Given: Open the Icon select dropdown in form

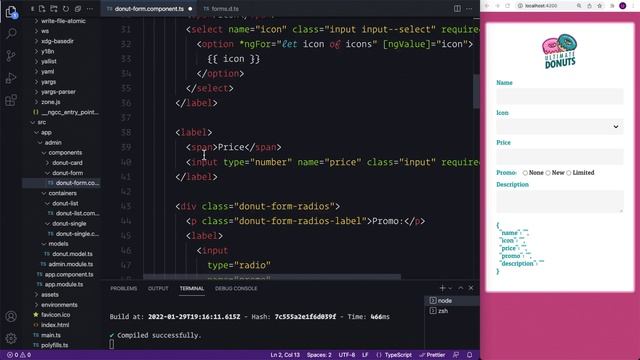Looking at the screenshot, I should click(x=560, y=127).
